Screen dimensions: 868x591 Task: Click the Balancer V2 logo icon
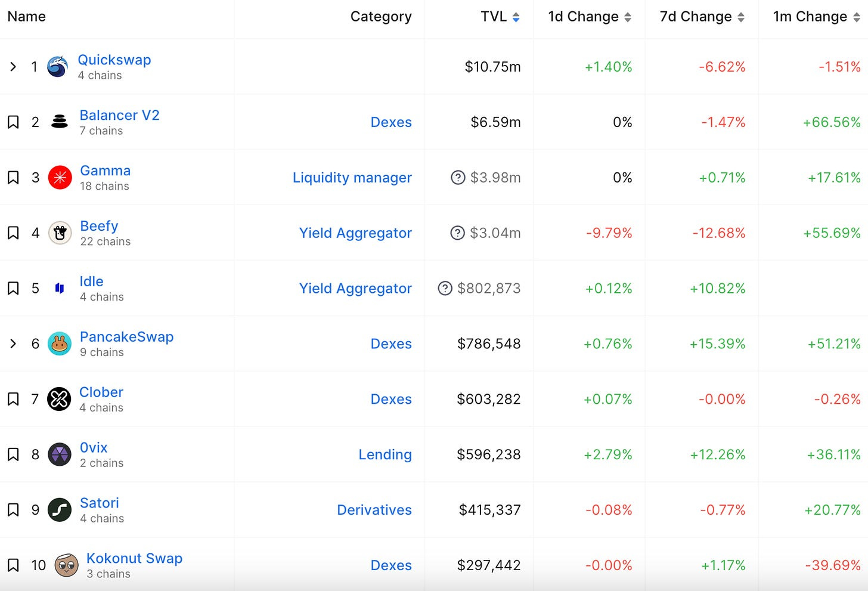[60, 122]
